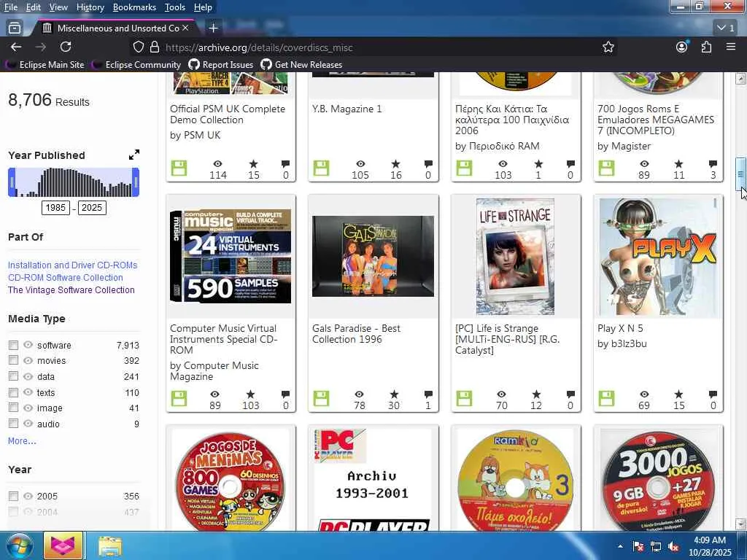Open the Jogos de Meninas disc thumbnail
The height and width of the screenshot is (560, 747).
click(x=231, y=481)
